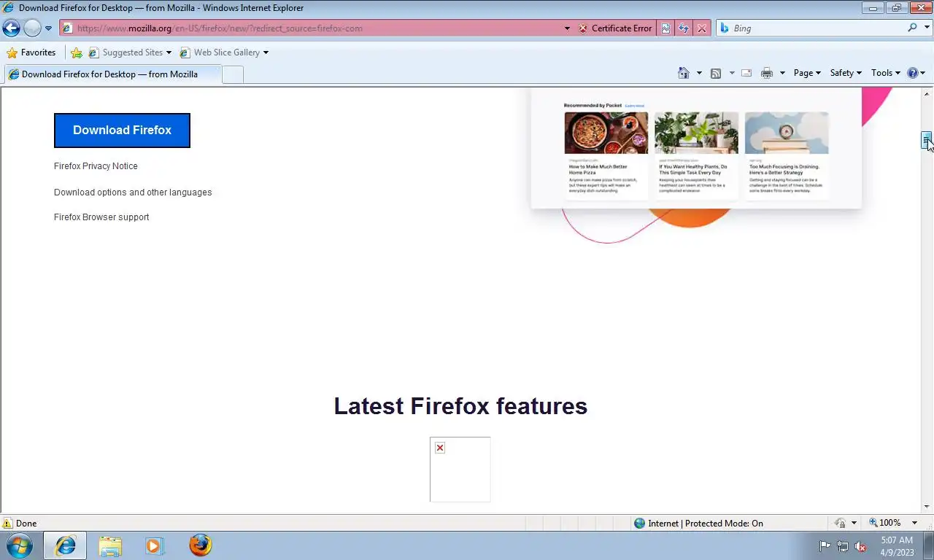Screen dimensions: 934x560
Task: Open the Safety menu
Action: click(x=846, y=73)
